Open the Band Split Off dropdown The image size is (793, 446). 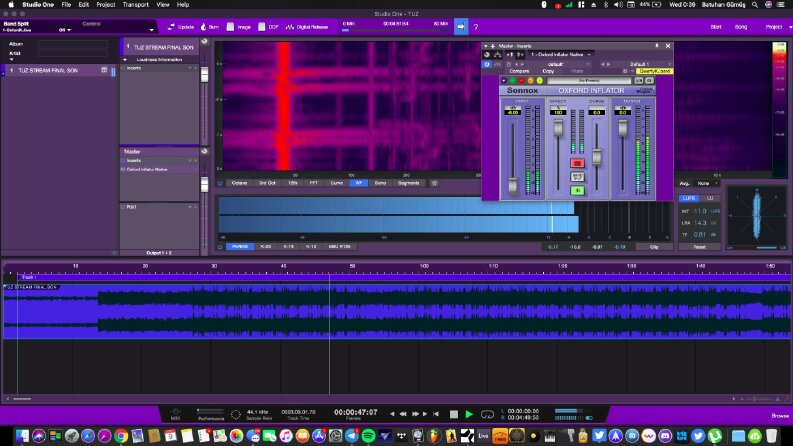click(65, 30)
